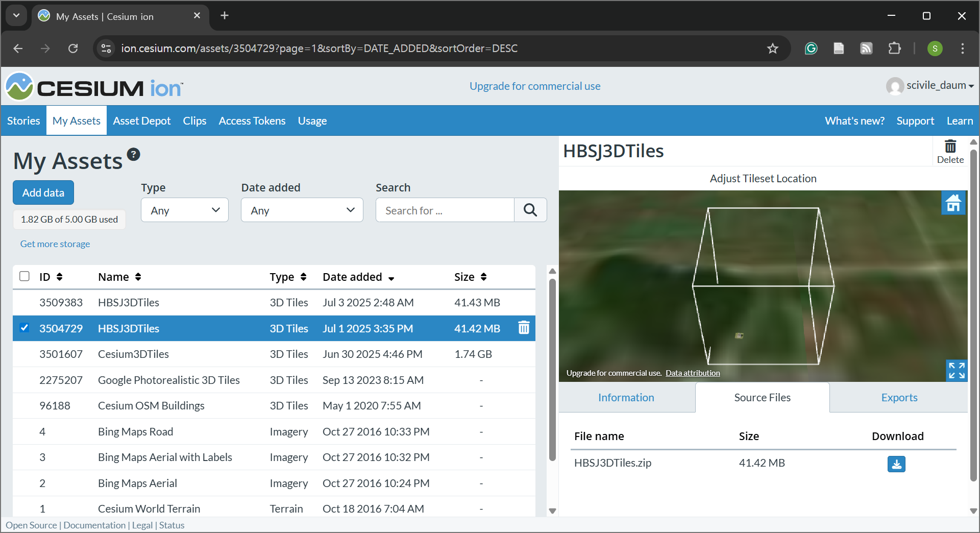980x533 pixels.
Task: Open the Status footer link
Action: pyautogui.click(x=171, y=525)
